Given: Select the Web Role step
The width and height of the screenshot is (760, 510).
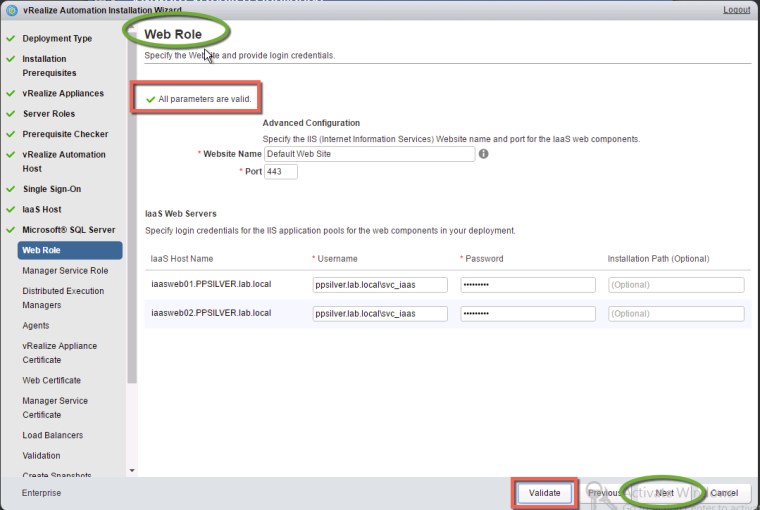Looking at the screenshot, I should (x=70, y=250).
